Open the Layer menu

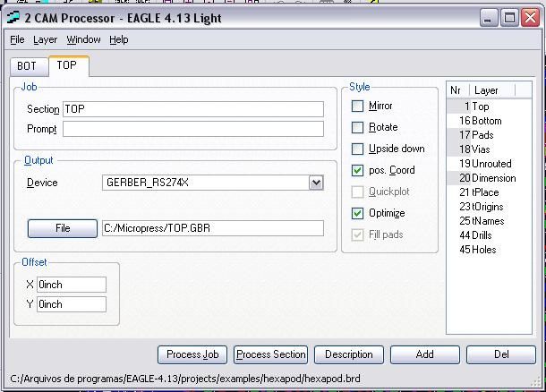pos(46,39)
